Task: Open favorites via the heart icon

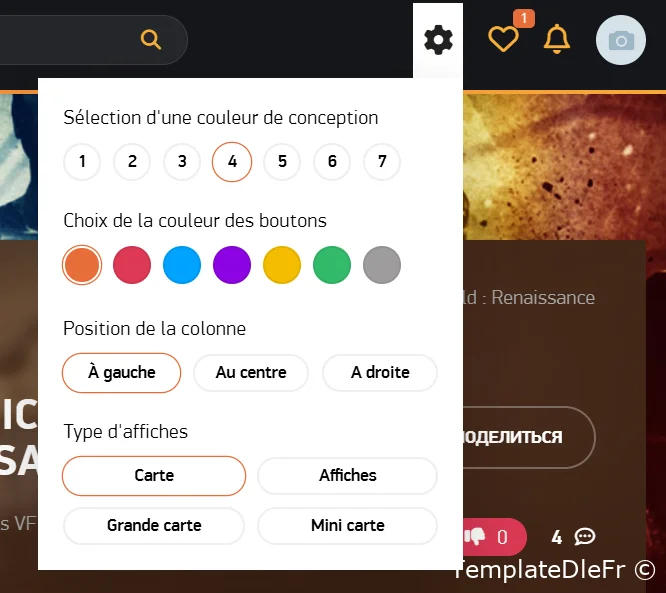Action: pyautogui.click(x=503, y=39)
